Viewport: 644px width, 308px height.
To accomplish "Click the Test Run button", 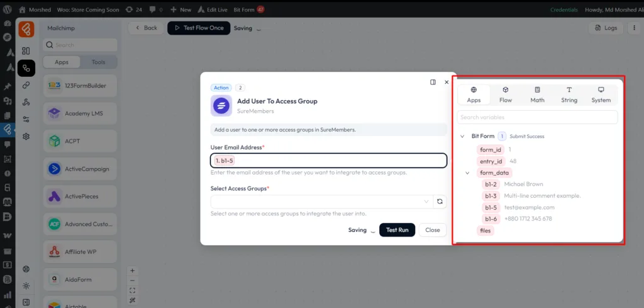I will (x=397, y=230).
